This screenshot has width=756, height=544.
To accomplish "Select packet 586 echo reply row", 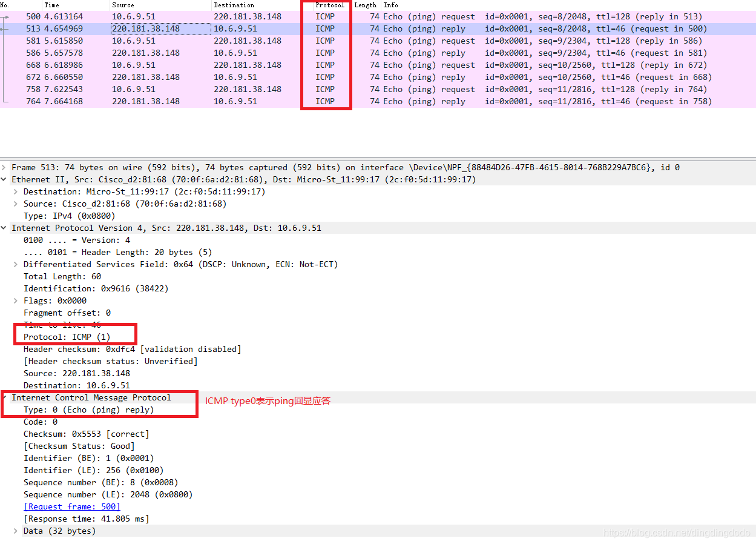I will (378, 53).
